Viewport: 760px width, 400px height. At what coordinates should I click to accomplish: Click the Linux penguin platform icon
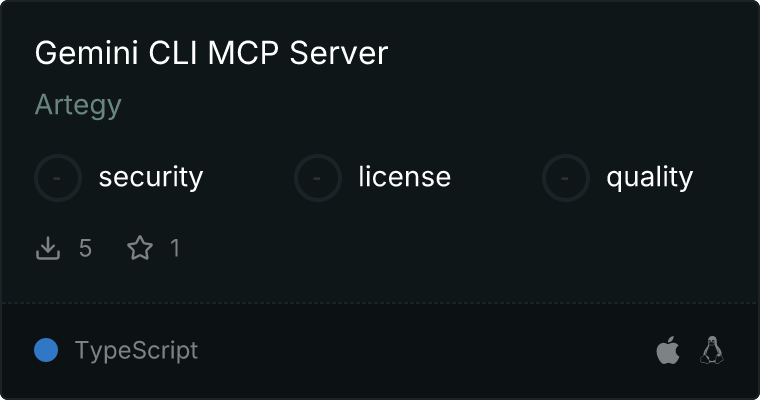coord(712,350)
